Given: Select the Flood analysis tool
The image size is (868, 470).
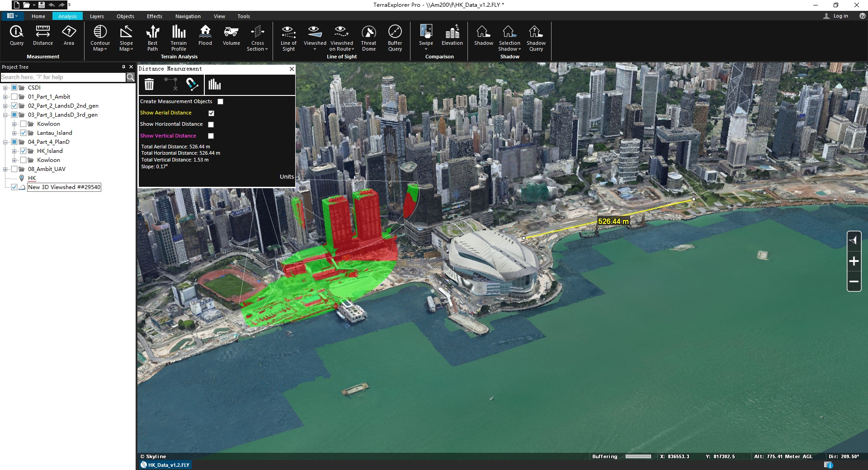Looking at the screenshot, I should tap(205, 36).
